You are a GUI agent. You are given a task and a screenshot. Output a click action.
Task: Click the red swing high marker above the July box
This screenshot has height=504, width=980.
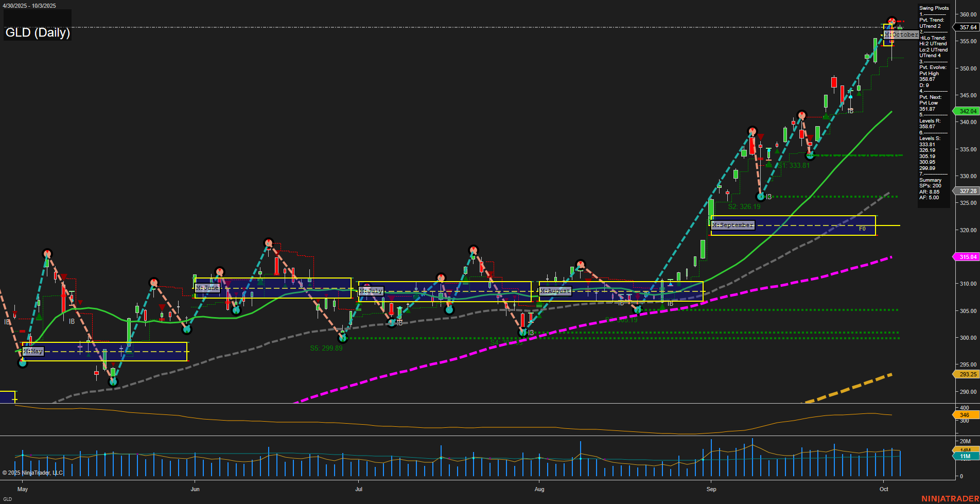[x=473, y=250]
